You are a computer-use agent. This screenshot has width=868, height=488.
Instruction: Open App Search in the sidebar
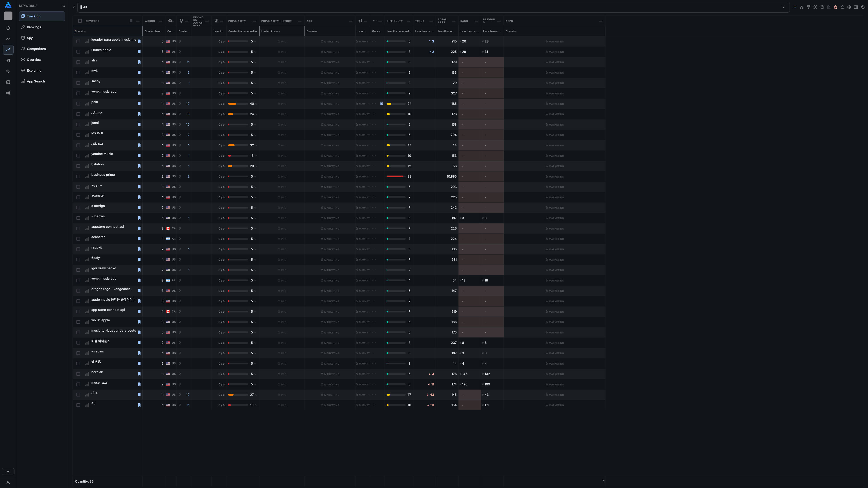pyautogui.click(x=36, y=81)
